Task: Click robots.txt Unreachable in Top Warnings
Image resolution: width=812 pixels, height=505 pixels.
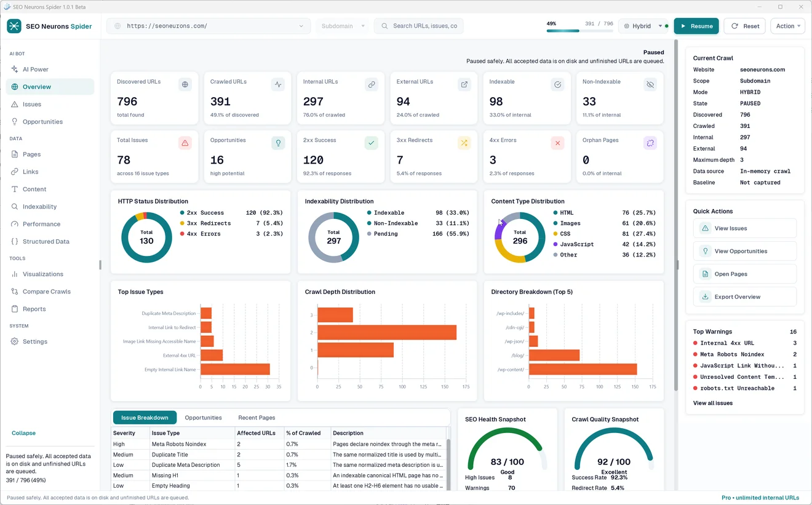Action: tap(744, 388)
